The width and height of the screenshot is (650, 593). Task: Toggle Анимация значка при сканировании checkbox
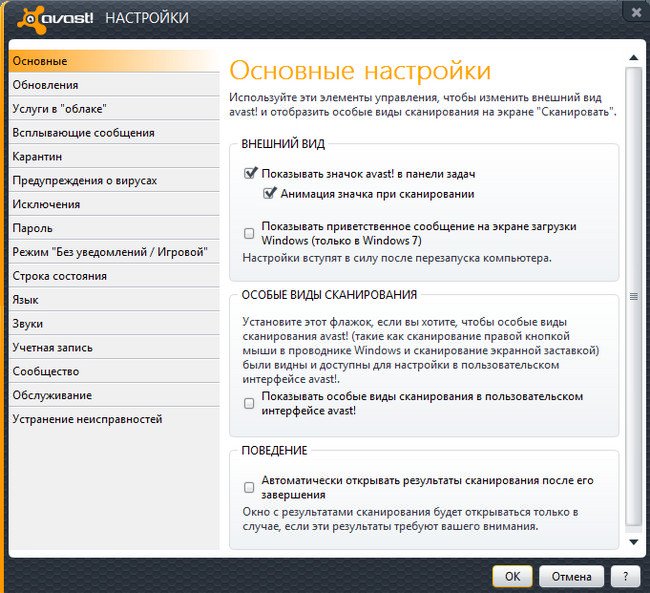point(269,194)
